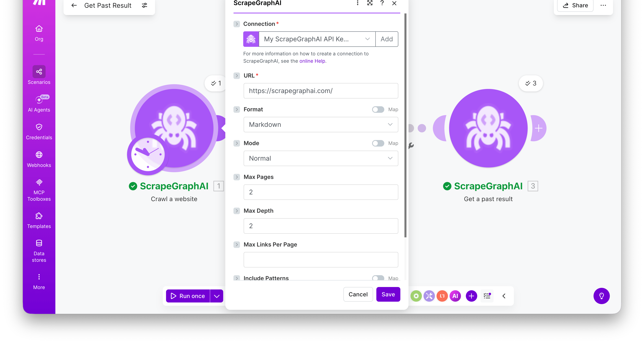Toggle Map switch for Mode
644x344 pixels.
[378, 143]
